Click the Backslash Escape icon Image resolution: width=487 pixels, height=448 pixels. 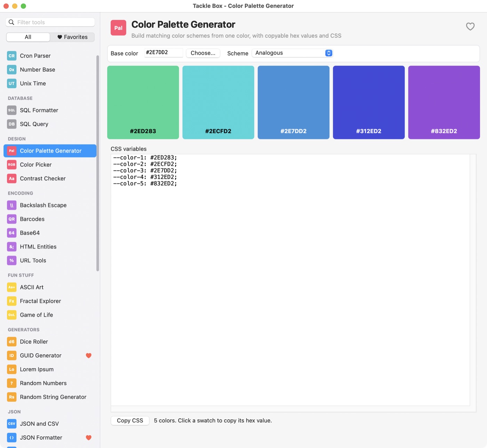pyautogui.click(x=11, y=205)
